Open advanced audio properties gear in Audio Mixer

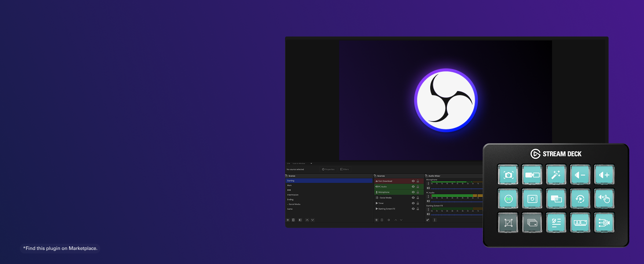coord(428,220)
